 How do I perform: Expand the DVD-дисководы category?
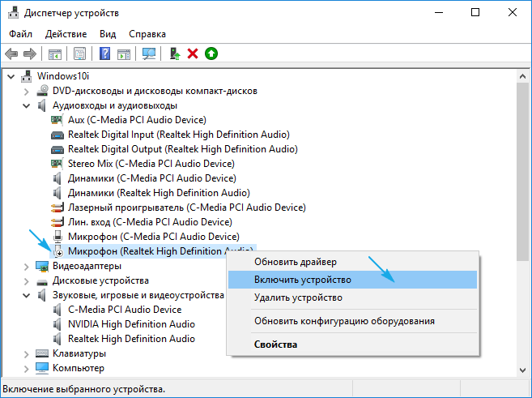27,91
